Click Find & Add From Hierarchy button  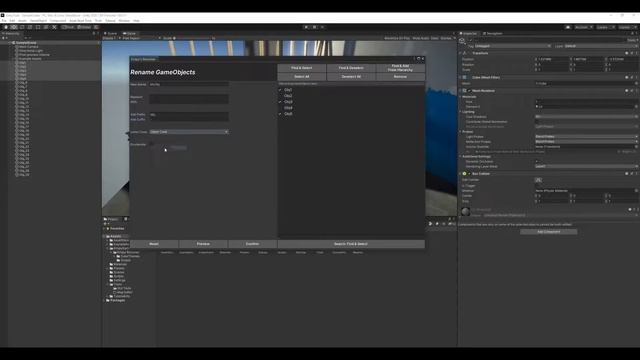coord(400,68)
